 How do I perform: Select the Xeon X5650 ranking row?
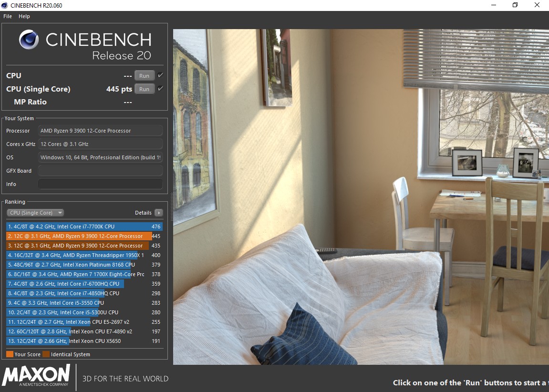84,341
